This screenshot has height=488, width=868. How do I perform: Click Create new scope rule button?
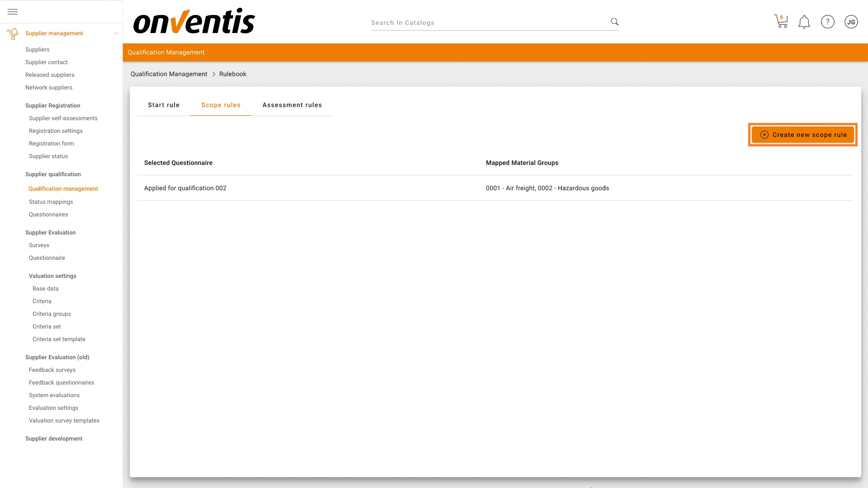803,135
